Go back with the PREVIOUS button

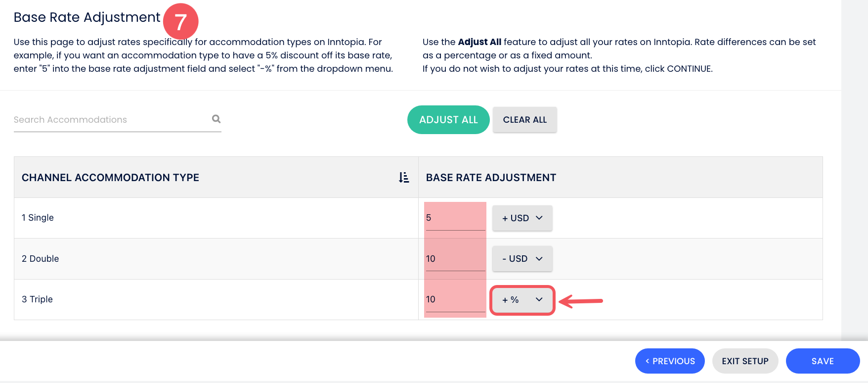click(670, 361)
